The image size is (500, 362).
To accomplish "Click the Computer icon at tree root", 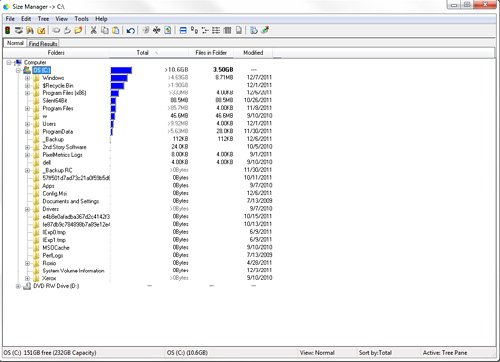I will click(x=18, y=62).
